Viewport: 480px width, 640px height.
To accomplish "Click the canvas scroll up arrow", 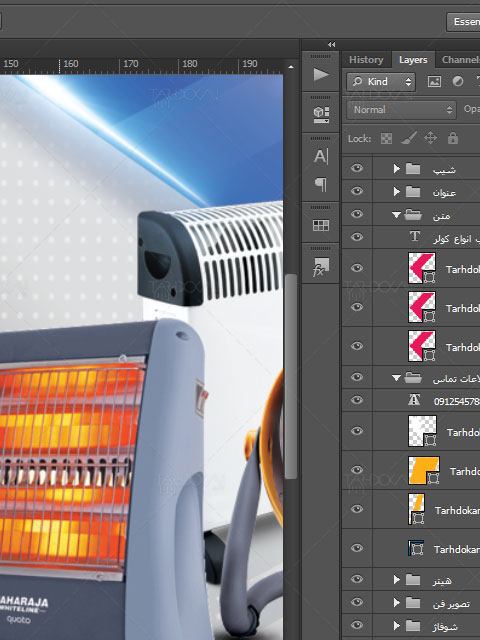I will coord(291,67).
